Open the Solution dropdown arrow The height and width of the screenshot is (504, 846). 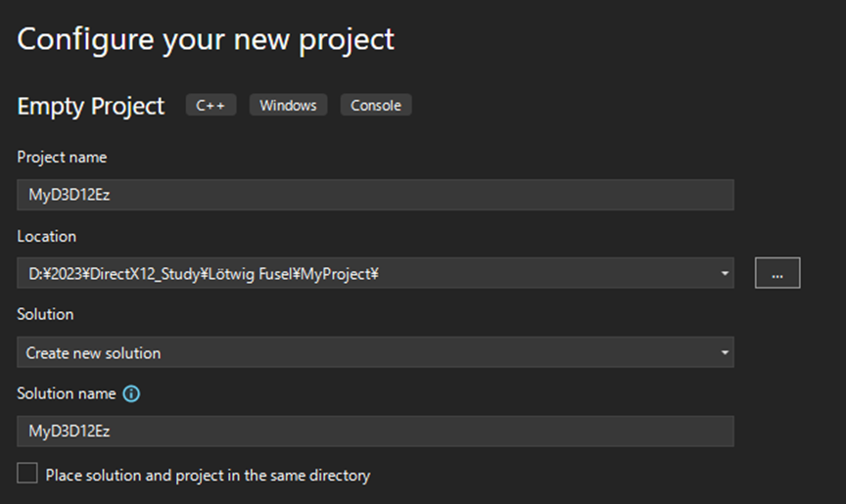pos(725,352)
